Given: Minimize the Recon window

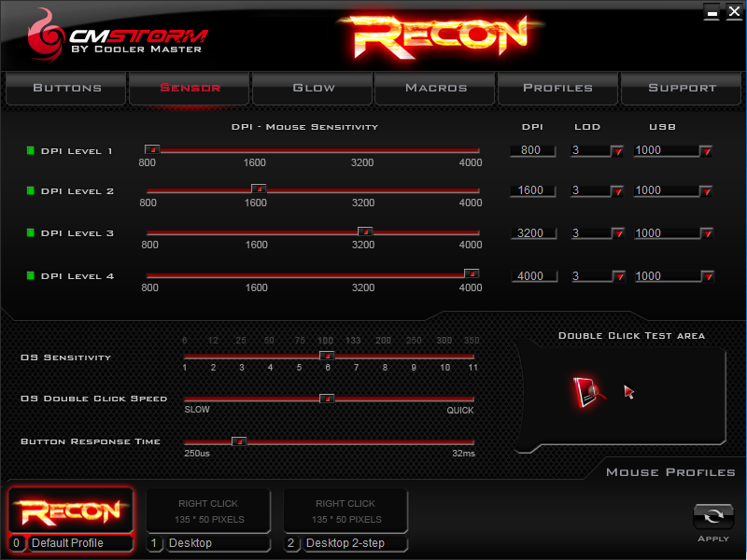Looking at the screenshot, I should pyautogui.click(x=712, y=12).
